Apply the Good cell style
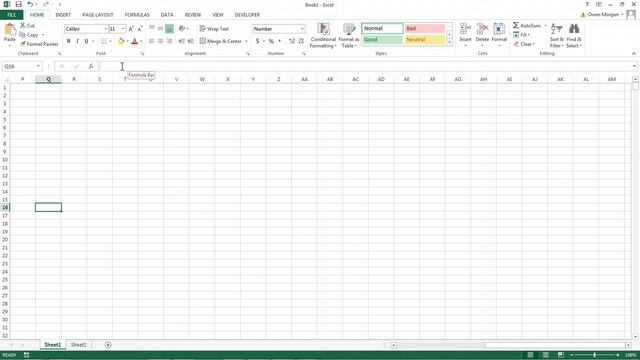The height and width of the screenshot is (360, 640). 382,40
